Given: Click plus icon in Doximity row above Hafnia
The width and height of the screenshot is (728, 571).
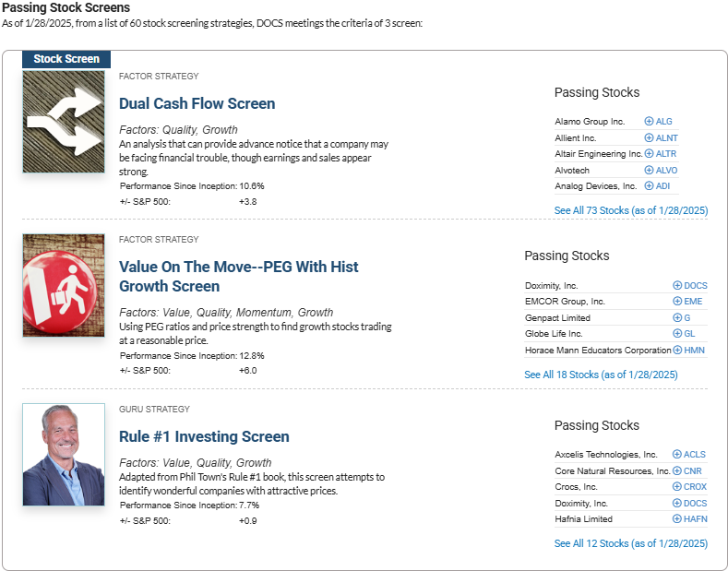Looking at the screenshot, I should [677, 504].
